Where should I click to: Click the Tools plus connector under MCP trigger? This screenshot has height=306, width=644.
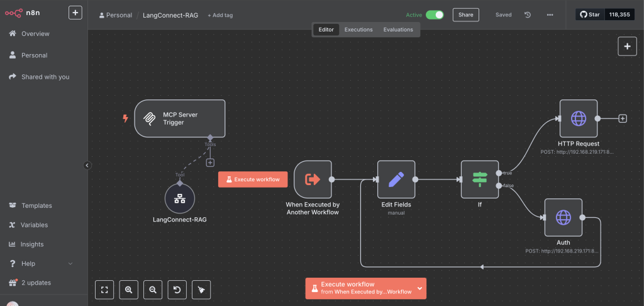210,163
